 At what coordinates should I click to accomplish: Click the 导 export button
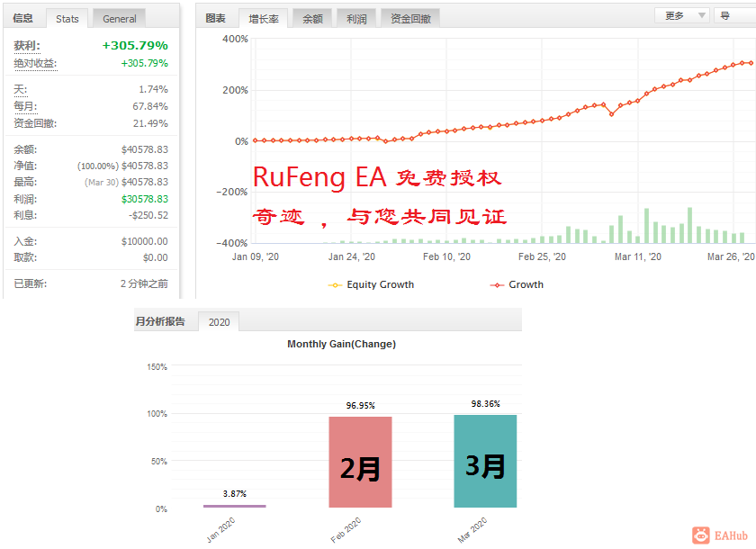[733, 15]
